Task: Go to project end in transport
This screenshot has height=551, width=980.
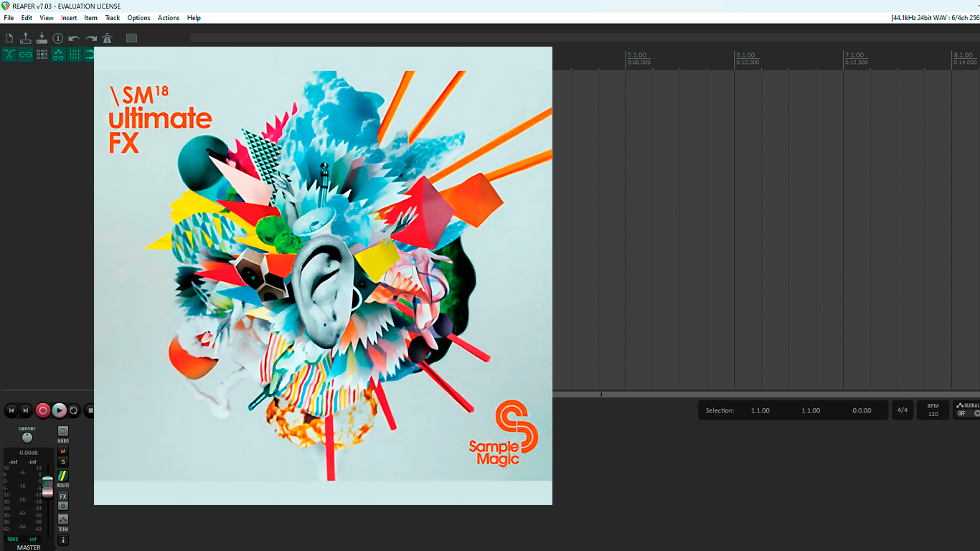Action: pos(26,410)
